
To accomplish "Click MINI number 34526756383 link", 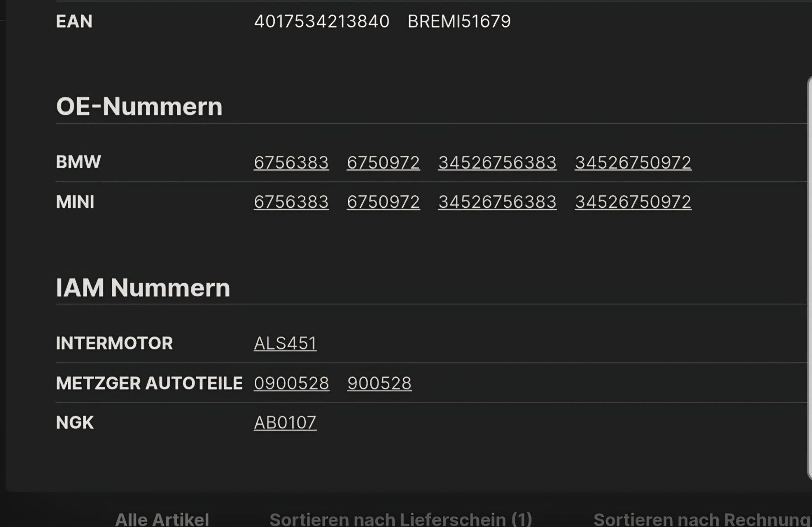I will pos(497,202).
